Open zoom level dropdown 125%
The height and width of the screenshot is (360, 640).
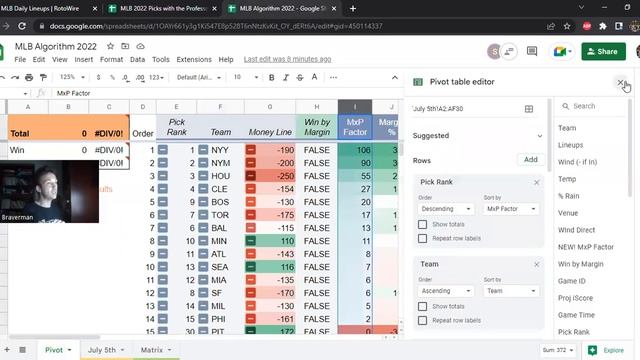point(72,77)
